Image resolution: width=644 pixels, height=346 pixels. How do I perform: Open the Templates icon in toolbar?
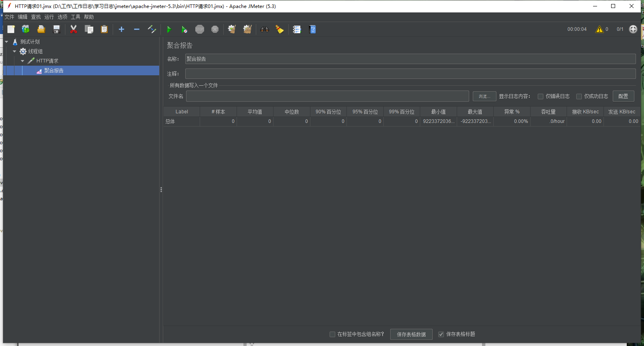click(26, 29)
